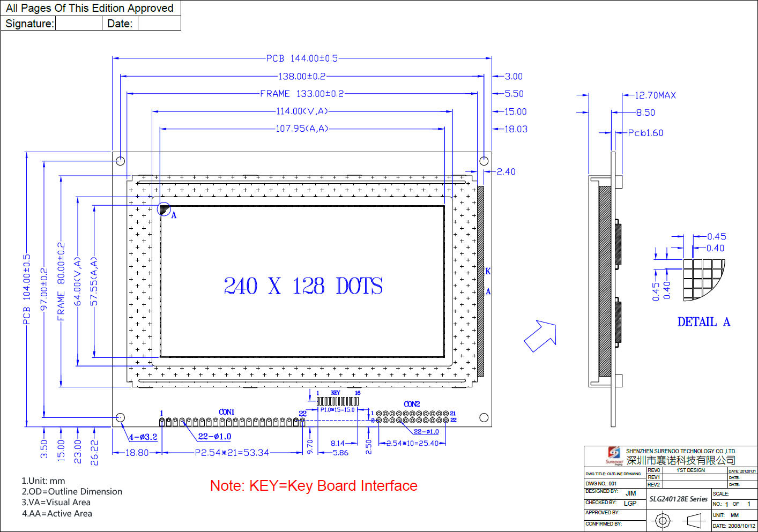The width and height of the screenshot is (758, 532).
Task: Select the 12.70MAX thickness dimension
Action: click(x=655, y=95)
